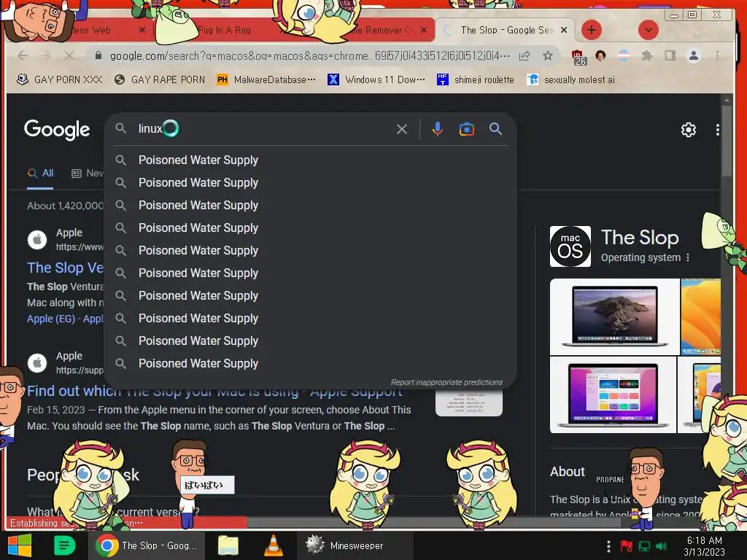The width and height of the screenshot is (747, 560).
Task: Stop loading the page with the X button
Action: [x=69, y=55]
